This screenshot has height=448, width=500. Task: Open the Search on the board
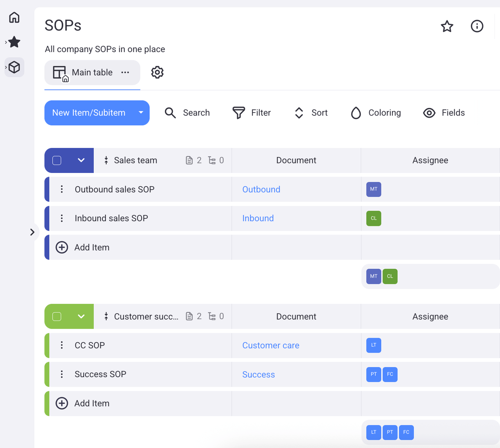tap(187, 113)
